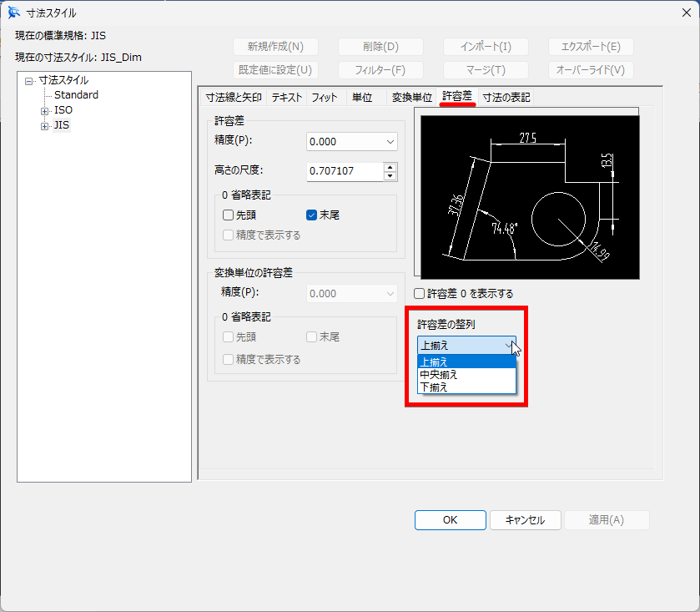Click the 新規作成(N) button

[275, 47]
